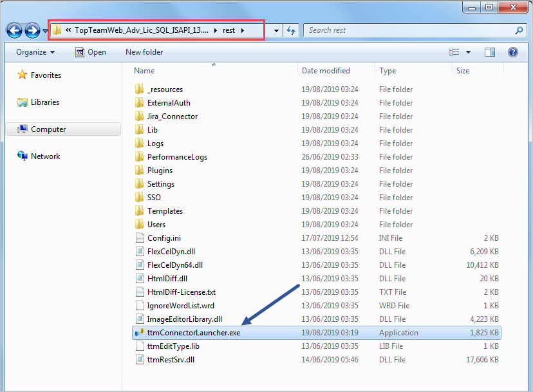The image size is (533, 392).
Task: Select the Settings folder icon
Action: pos(140,183)
